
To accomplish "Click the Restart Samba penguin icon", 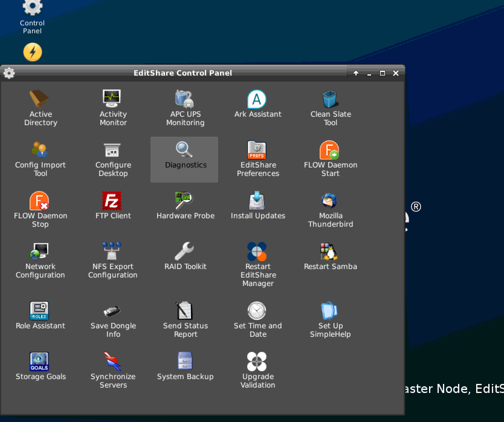I will click(x=329, y=251).
